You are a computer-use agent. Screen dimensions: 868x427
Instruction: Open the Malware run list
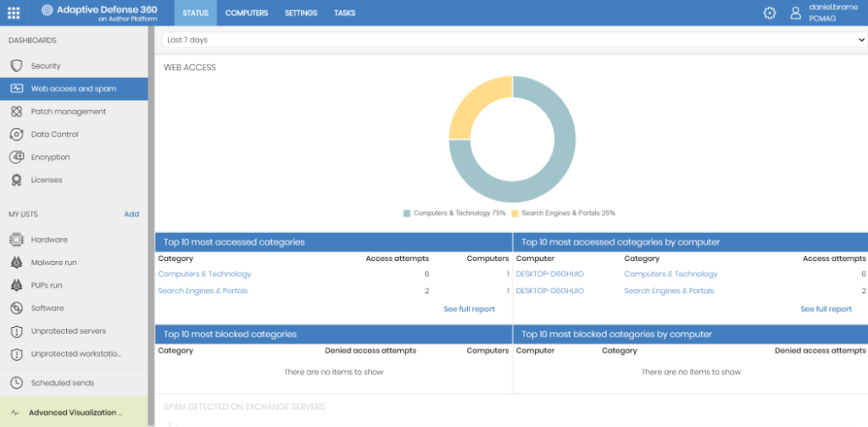pos(74,263)
